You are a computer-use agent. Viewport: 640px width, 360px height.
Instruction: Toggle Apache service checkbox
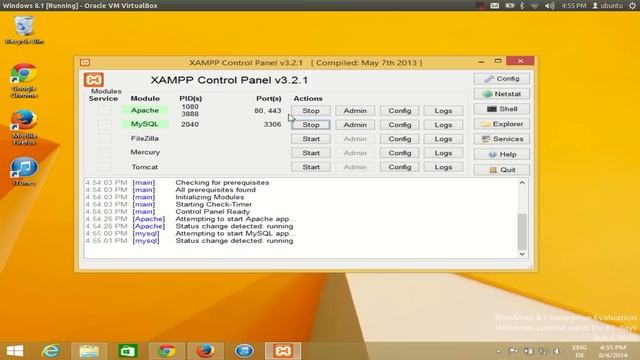pyautogui.click(x=104, y=110)
